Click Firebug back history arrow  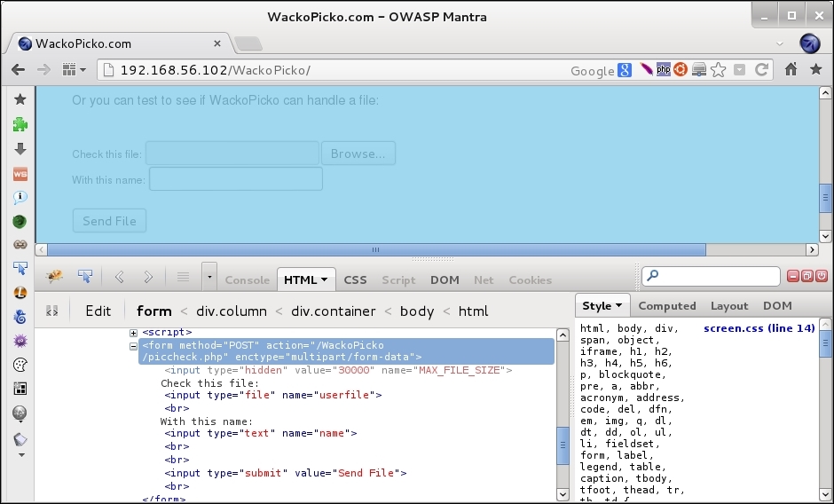[x=120, y=277]
